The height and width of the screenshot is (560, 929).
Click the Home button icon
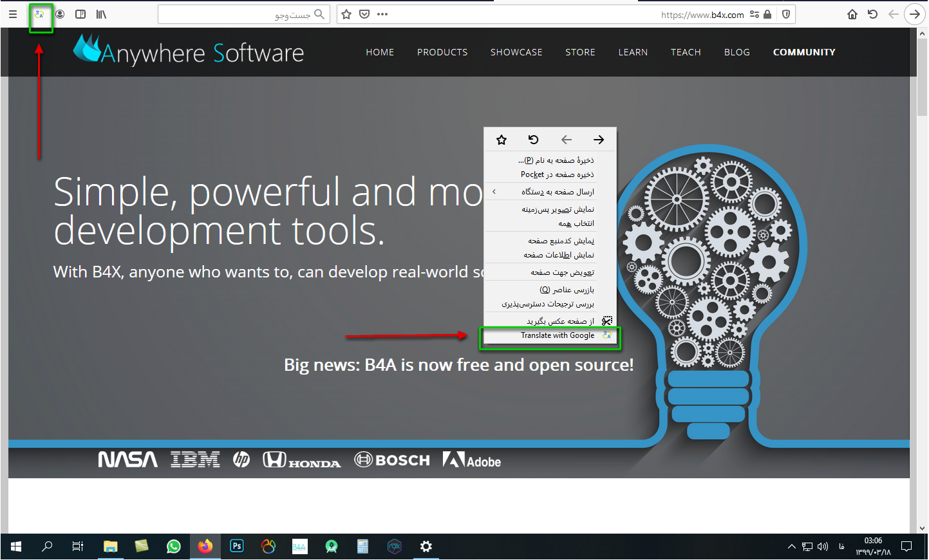coord(851,14)
